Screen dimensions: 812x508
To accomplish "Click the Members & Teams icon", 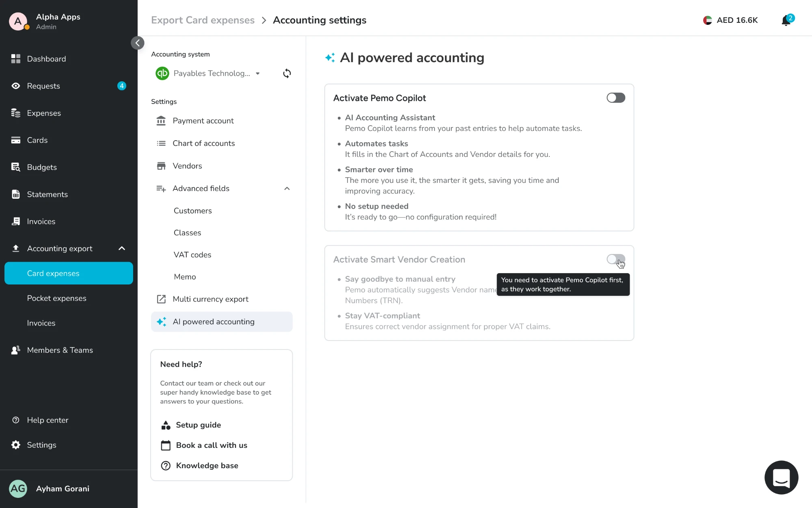I will pyautogui.click(x=16, y=350).
